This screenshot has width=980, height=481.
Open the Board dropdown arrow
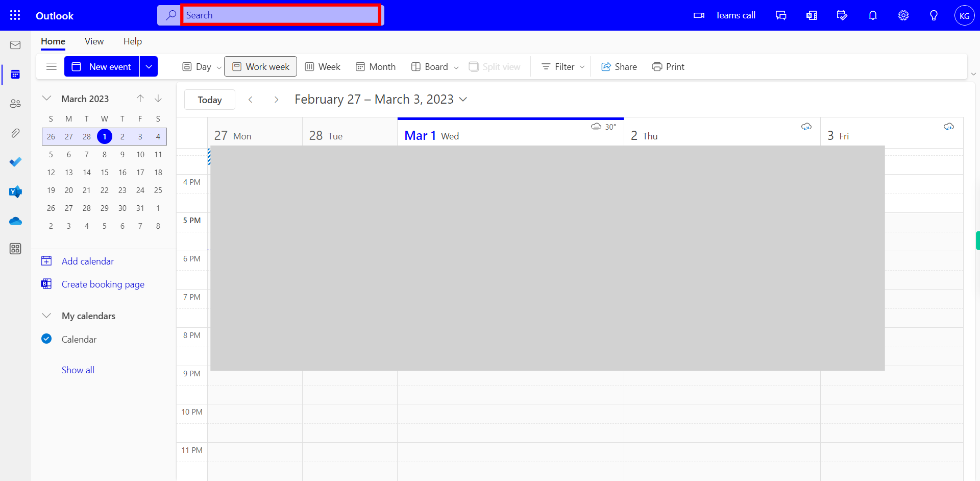(456, 67)
